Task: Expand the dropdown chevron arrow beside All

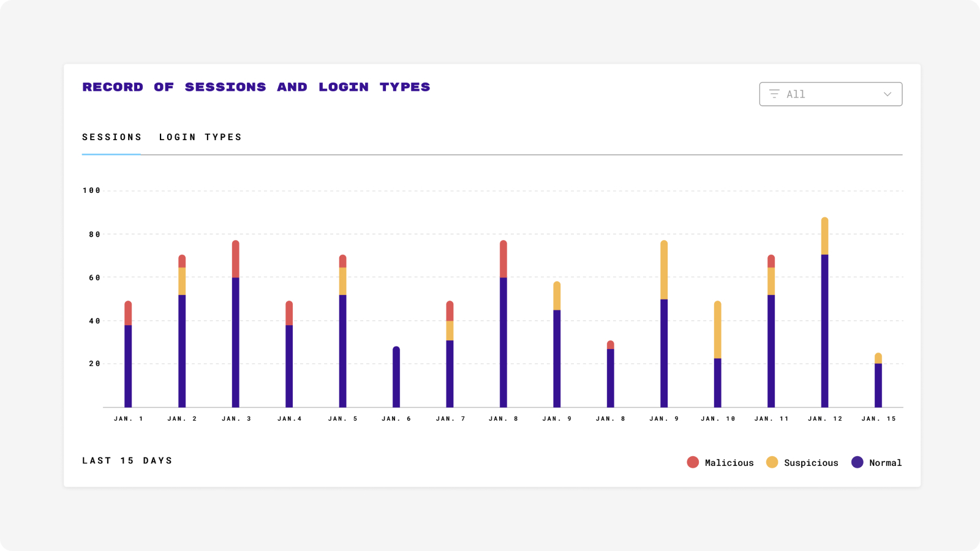Action: [887, 94]
